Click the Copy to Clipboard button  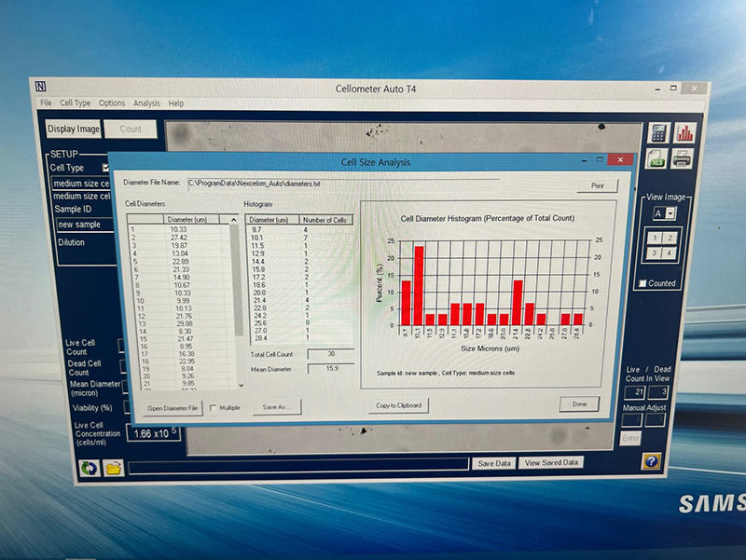coord(398,405)
